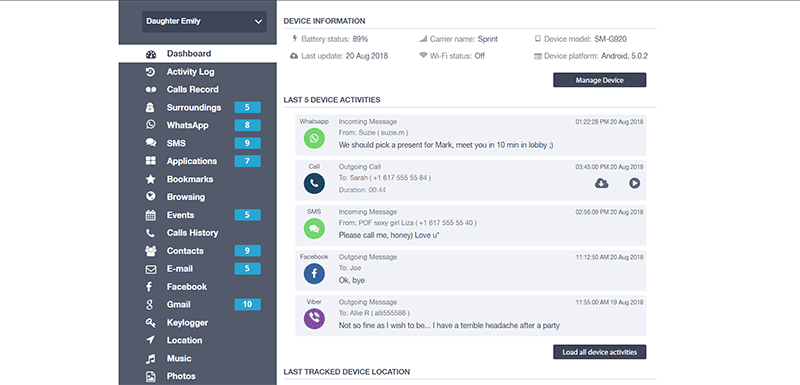The image size is (800, 385).
Task: Open the Music sidebar label
Action: (x=179, y=358)
